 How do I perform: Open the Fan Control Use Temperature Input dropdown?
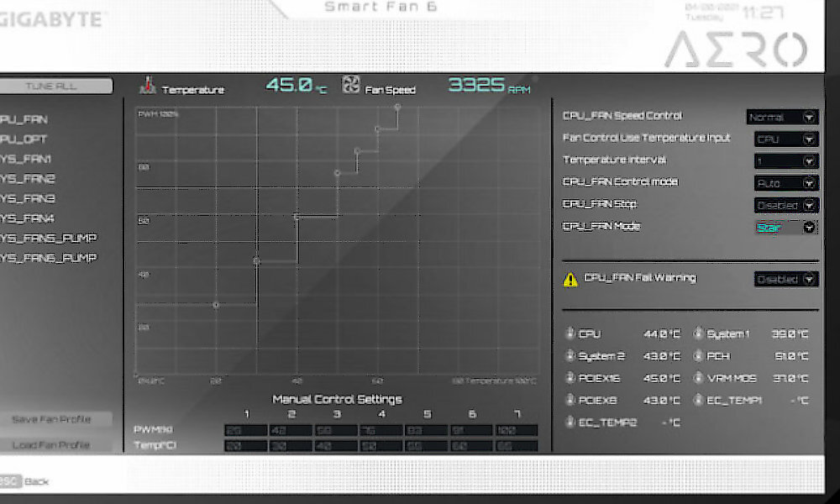tap(785, 139)
